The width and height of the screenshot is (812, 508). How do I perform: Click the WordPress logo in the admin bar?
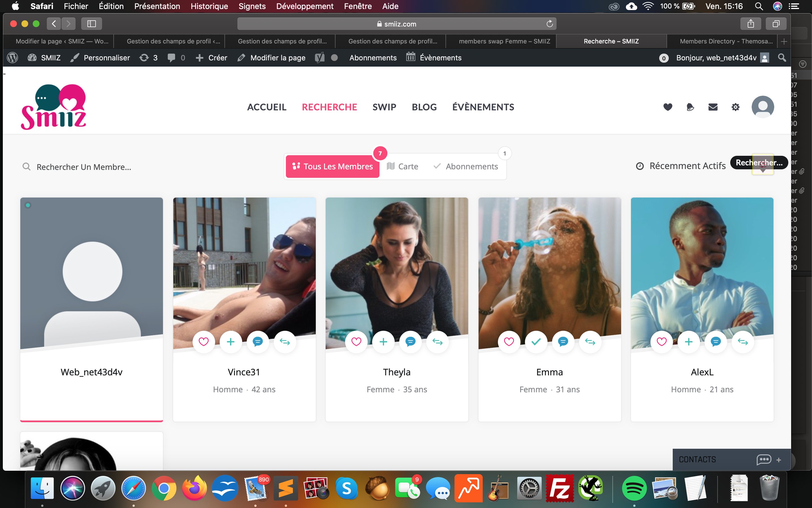point(12,58)
